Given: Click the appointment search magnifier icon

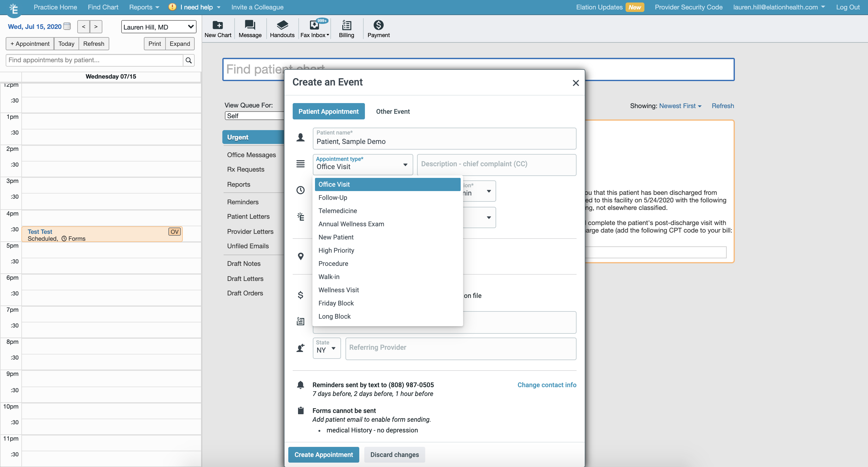Looking at the screenshot, I should tap(189, 60).
